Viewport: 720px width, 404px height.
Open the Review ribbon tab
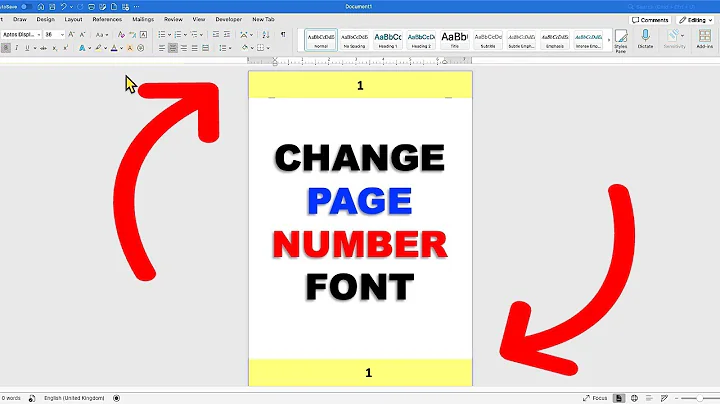pyautogui.click(x=173, y=19)
